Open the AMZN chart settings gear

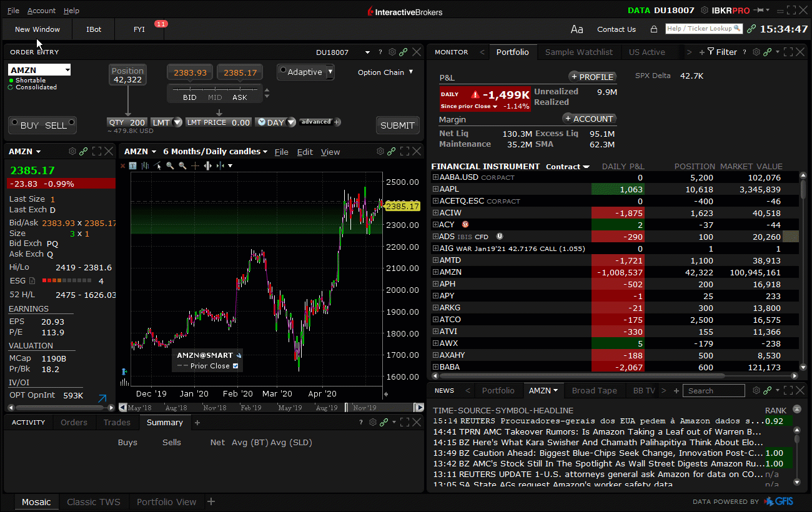(379, 151)
